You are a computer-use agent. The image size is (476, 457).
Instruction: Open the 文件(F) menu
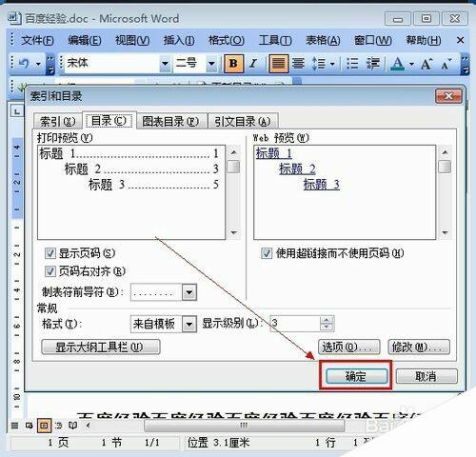(37, 40)
